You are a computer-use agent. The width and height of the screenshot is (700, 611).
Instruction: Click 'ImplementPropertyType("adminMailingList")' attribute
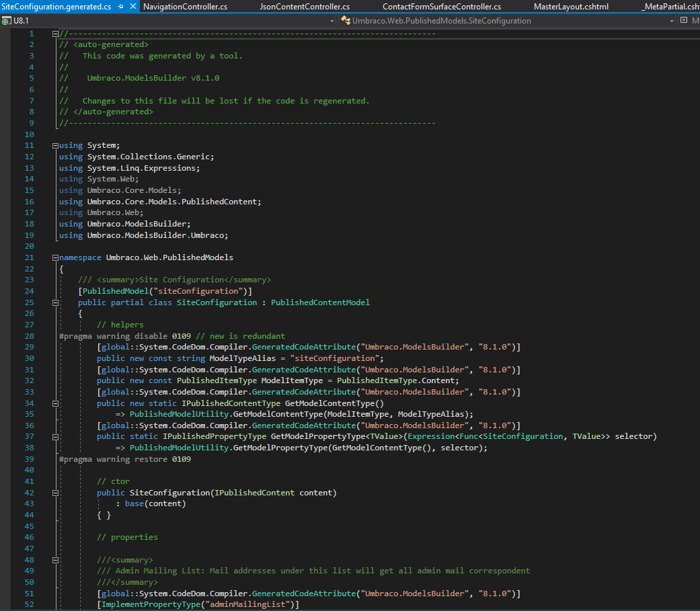(x=198, y=604)
